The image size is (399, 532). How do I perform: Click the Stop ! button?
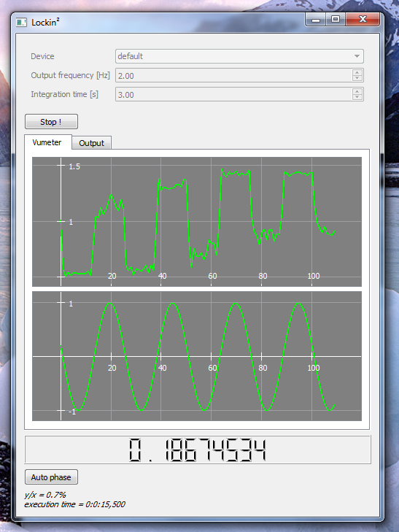tap(51, 122)
